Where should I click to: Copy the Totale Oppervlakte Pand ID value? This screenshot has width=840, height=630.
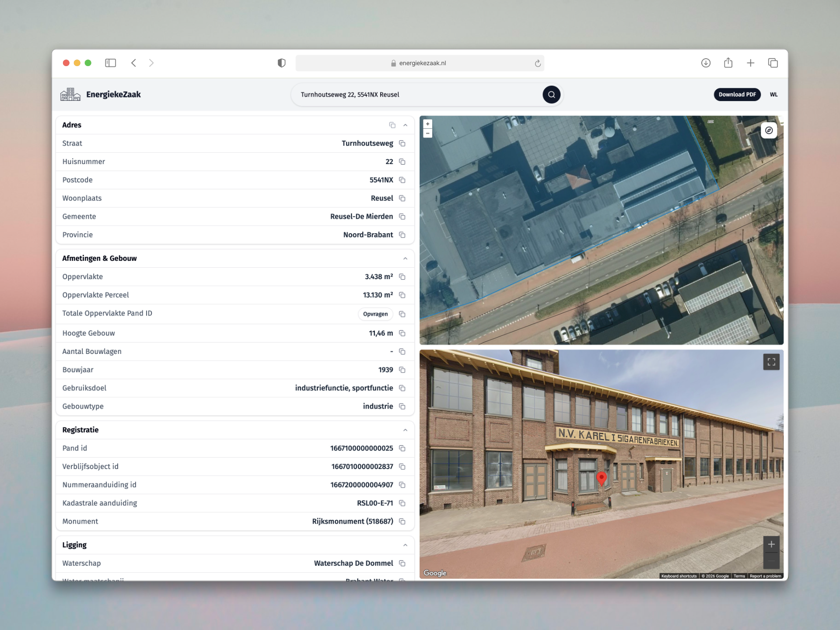coord(402,314)
